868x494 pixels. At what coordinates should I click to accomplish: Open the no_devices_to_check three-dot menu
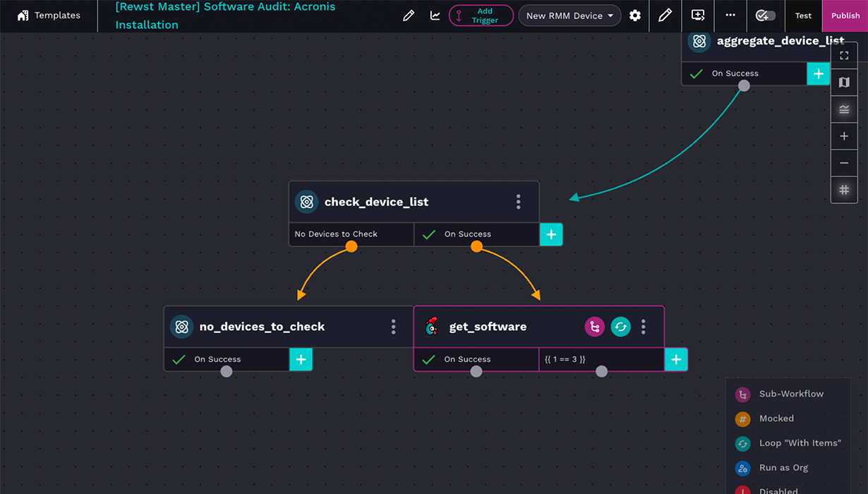coord(393,326)
